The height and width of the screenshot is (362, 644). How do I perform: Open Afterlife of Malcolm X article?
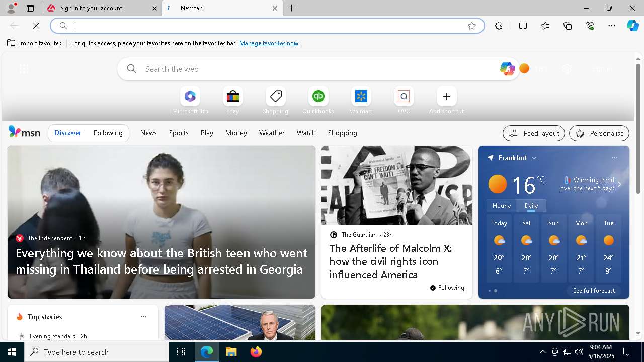coord(390,261)
